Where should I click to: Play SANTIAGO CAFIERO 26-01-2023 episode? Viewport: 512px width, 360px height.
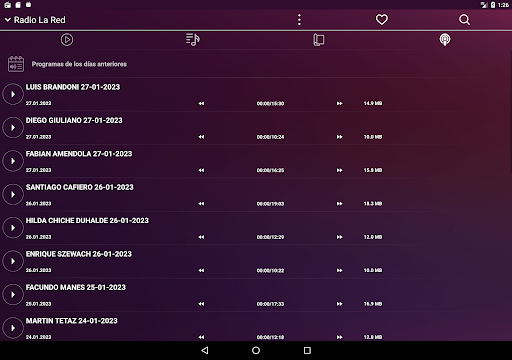click(x=13, y=194)
